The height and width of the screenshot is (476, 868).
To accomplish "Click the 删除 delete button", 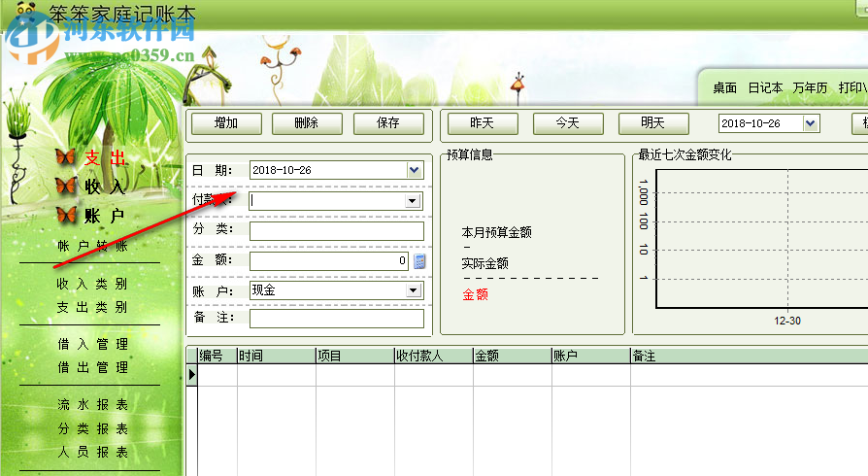I will tap(307, 123).
